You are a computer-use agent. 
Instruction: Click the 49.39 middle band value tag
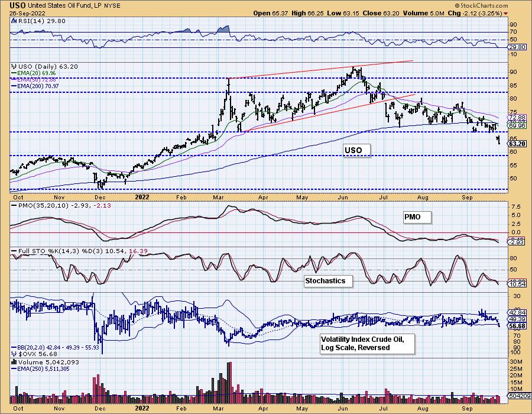coord(518,319)
